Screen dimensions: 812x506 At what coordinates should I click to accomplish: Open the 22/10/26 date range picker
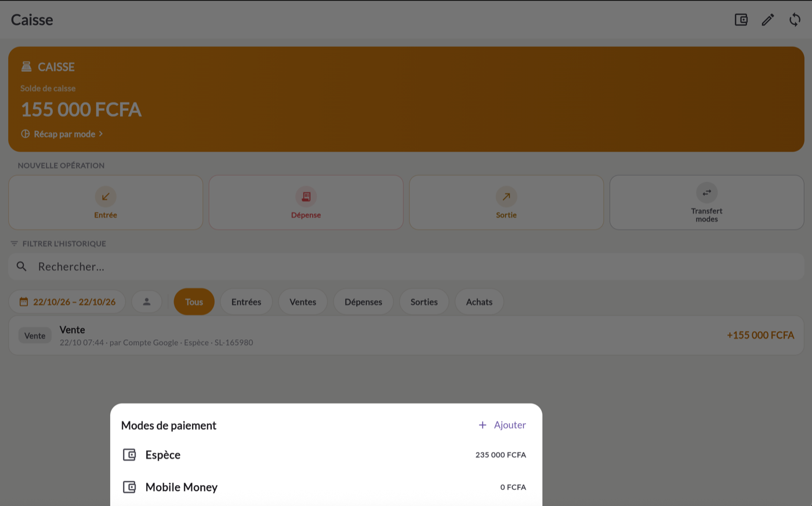click(x=67, y=302)
